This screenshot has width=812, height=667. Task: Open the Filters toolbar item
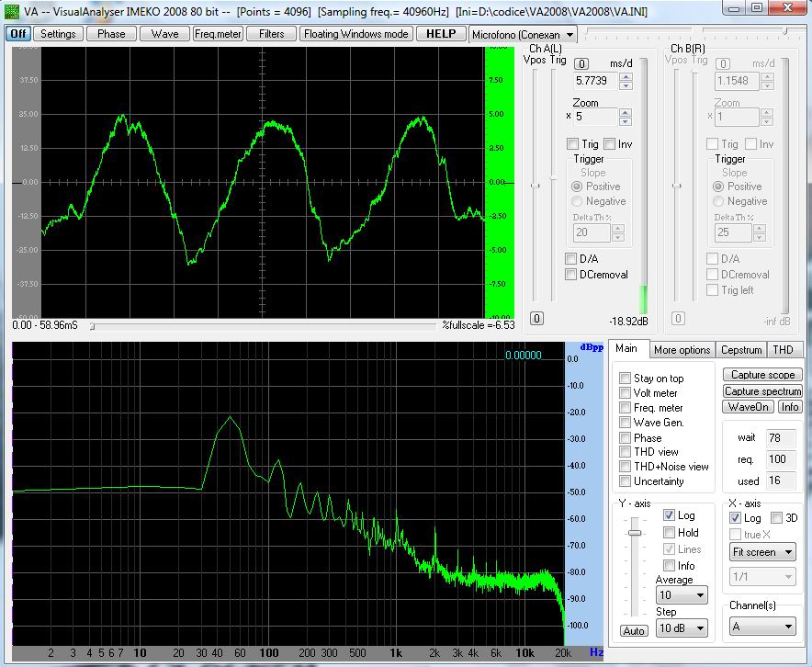271,33
